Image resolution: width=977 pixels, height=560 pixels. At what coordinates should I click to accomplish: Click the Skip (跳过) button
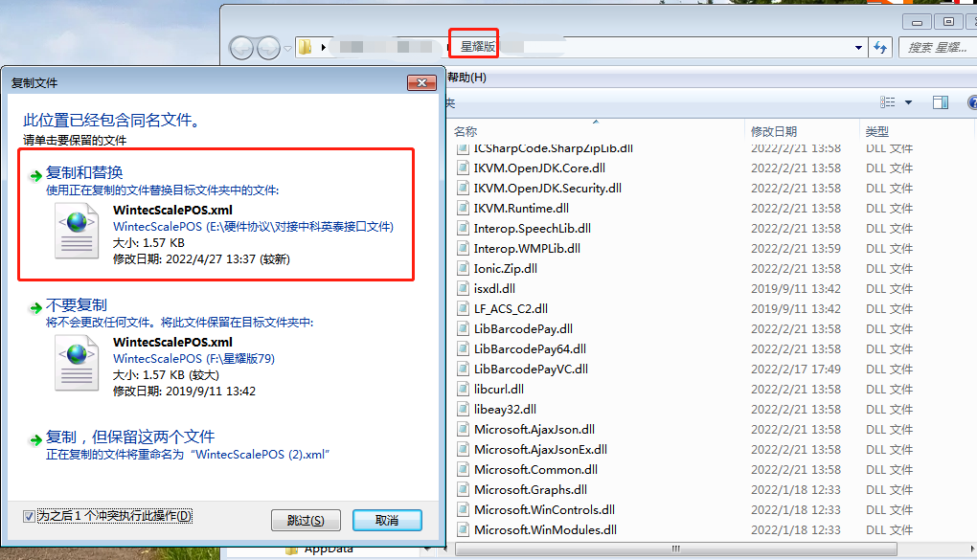tap(306, 520)
